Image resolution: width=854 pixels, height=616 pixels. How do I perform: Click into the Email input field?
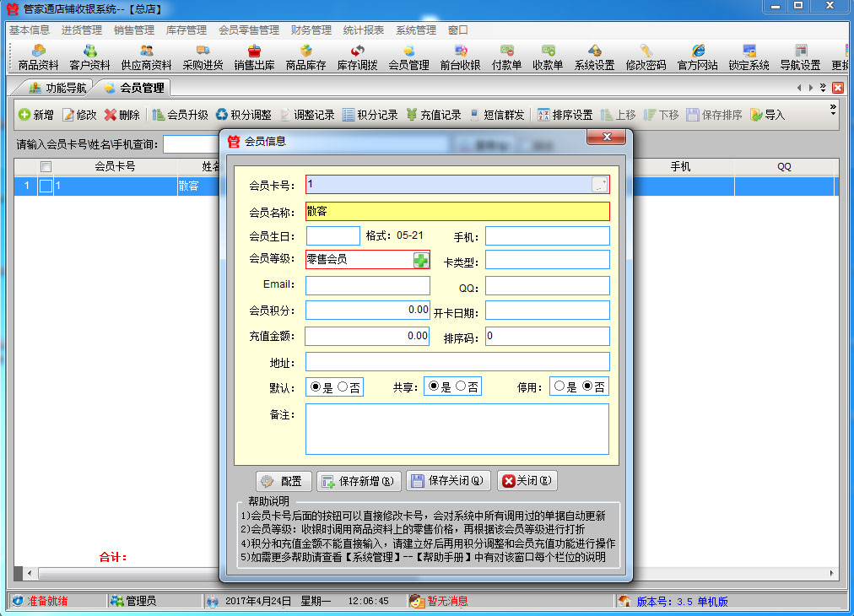(x=368, y=285)
